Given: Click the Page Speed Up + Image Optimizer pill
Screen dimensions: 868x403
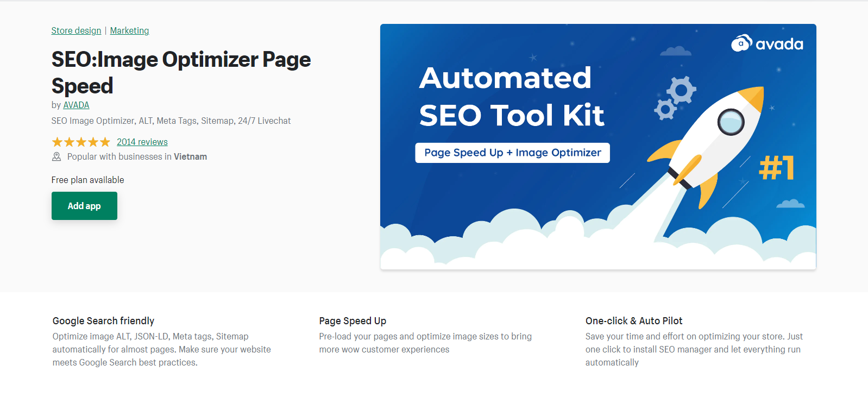Looking at the screenshot, I should [512, 153].
